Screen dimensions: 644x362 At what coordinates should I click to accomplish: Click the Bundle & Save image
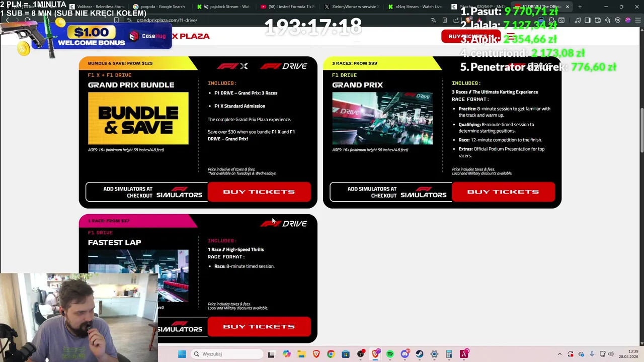tap(138, 118)
